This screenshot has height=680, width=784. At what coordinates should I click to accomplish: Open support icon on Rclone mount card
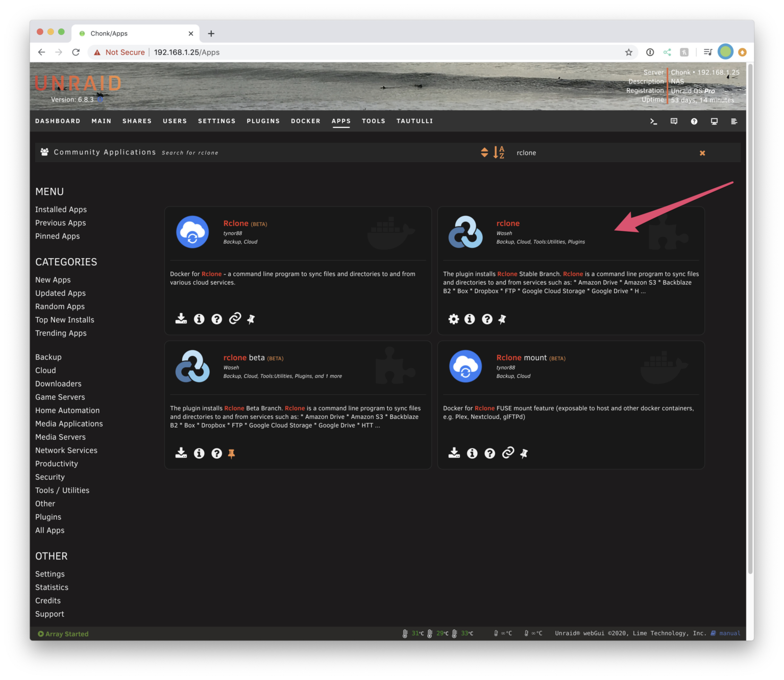(490, 453)
